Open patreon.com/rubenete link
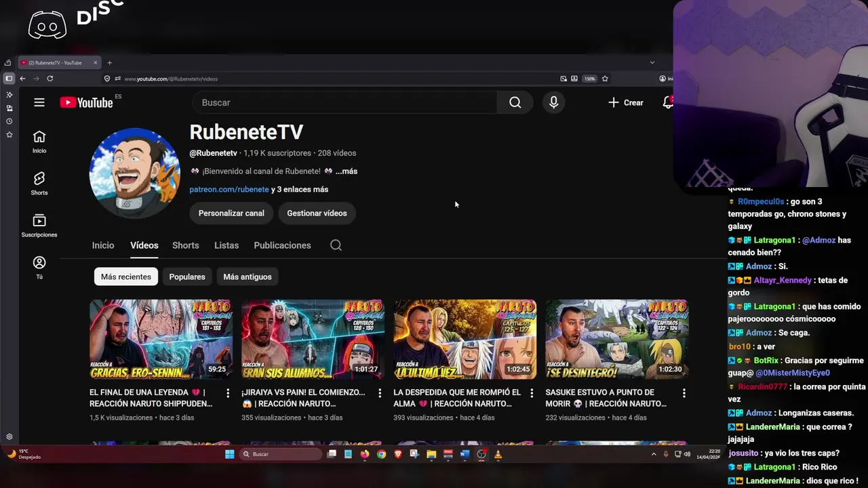 pos(229,190)
